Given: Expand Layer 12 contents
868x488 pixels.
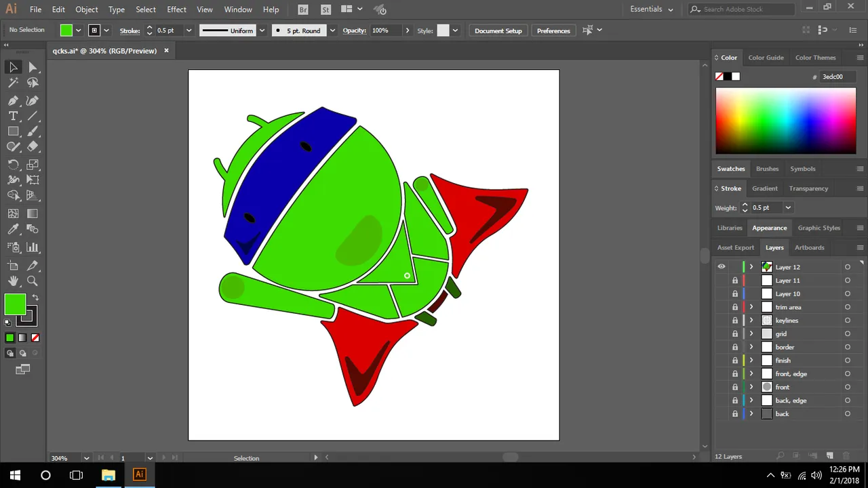Looking at the screenshot, I should point(751,267).
